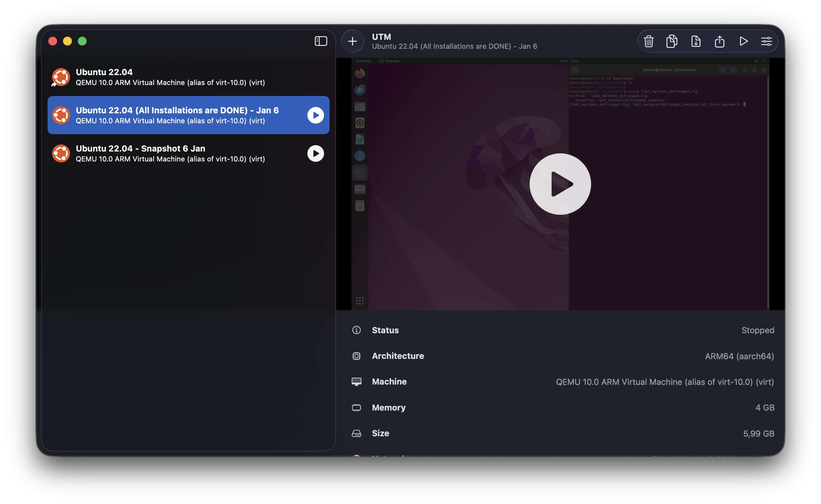The width and height of the screenshot is (821, 504).
Task: Click the large play button on VM preview
Action: tap(560, 184)
